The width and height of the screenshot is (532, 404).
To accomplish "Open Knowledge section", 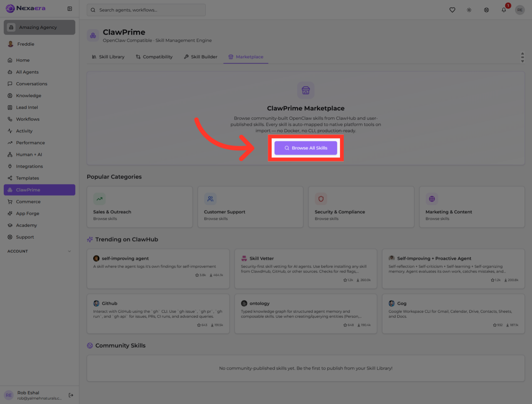I will pyautogui.click(x=39, y=95).
